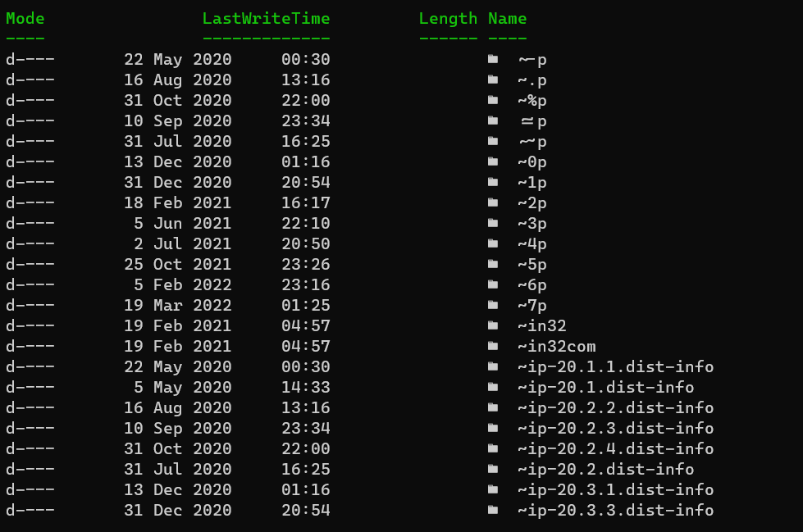Click the folder icon for ~ip-20.3.3.dist-info

[492, 510]
